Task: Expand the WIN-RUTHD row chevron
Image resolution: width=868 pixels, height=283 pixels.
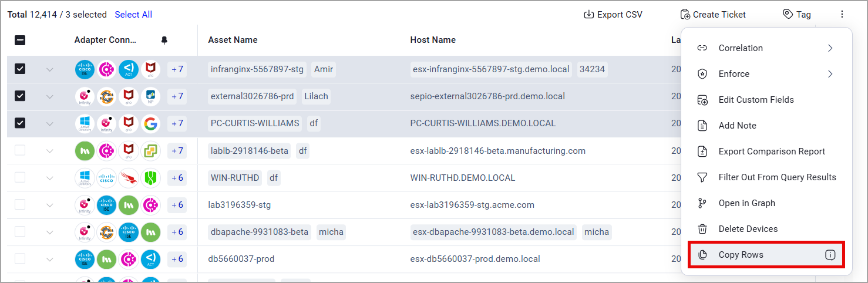Action: click(49, 178)
